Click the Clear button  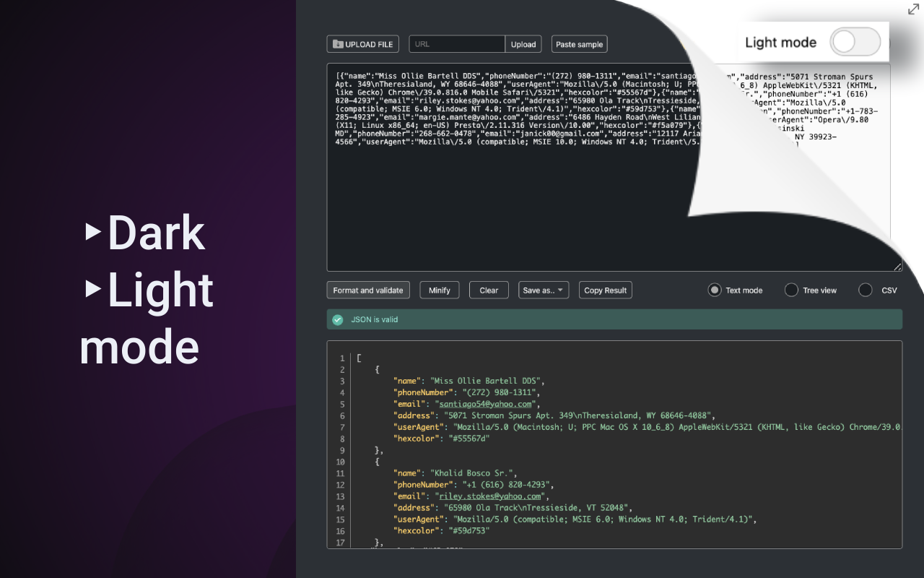[489, 290]
